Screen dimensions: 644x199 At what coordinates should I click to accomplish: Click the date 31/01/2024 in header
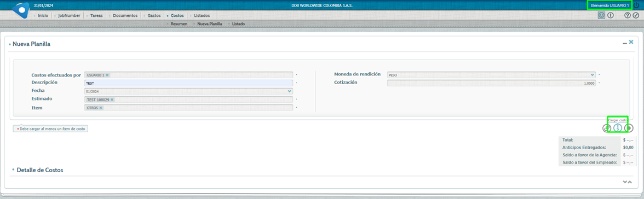pos(43,5)
